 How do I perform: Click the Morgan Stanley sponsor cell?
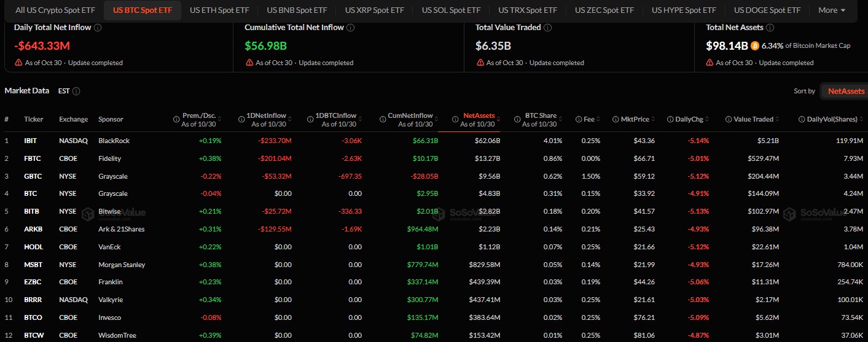(x=122, y=265)
